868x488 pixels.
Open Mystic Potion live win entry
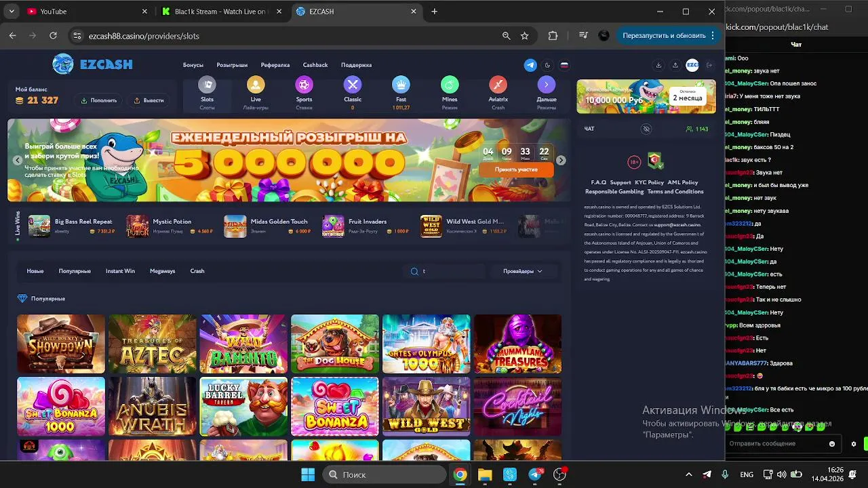pyautogui.click(x=170, y=226)
